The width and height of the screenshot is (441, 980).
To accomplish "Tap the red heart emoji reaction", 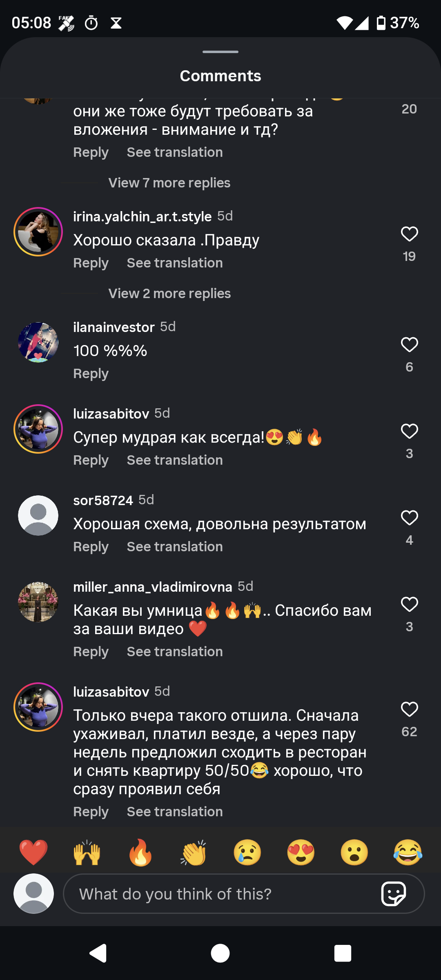I will point(33,852).
